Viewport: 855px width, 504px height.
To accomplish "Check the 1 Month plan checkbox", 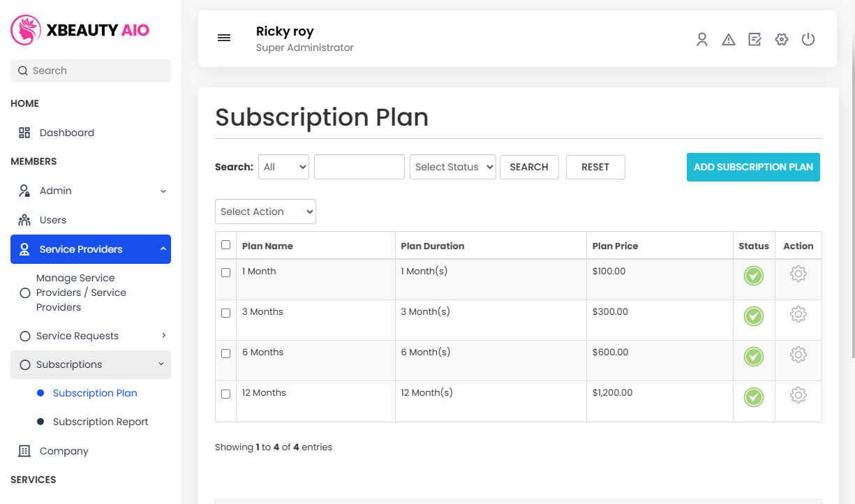I will click(225, 272).
